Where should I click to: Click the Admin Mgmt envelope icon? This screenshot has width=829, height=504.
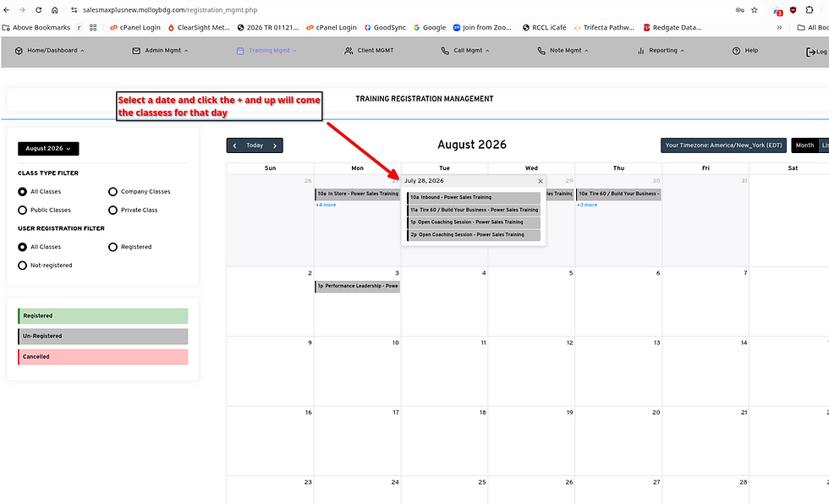(x=136, y=51)
